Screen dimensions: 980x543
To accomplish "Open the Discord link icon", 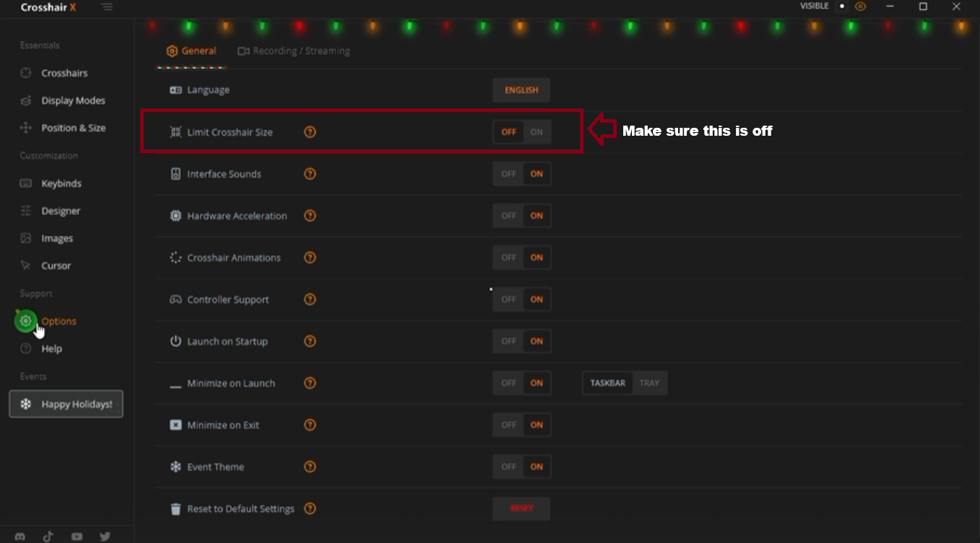I will click(19, 537).
